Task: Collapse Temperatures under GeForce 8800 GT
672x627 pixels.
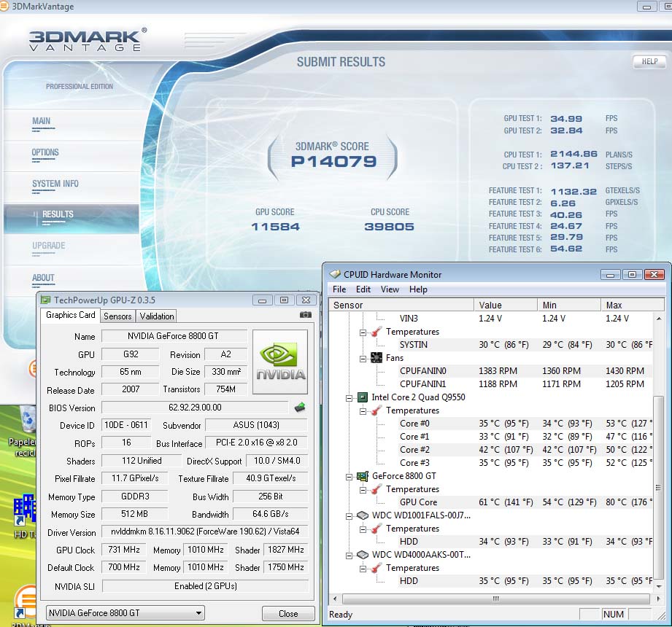Action: click(363, 490)
